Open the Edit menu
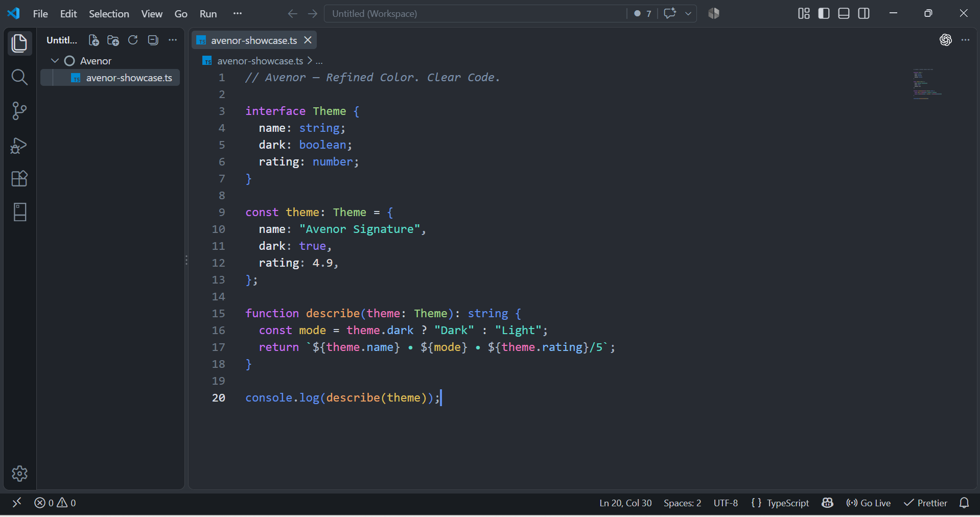Screen dimensions: 980x517 tap(68, 14)
